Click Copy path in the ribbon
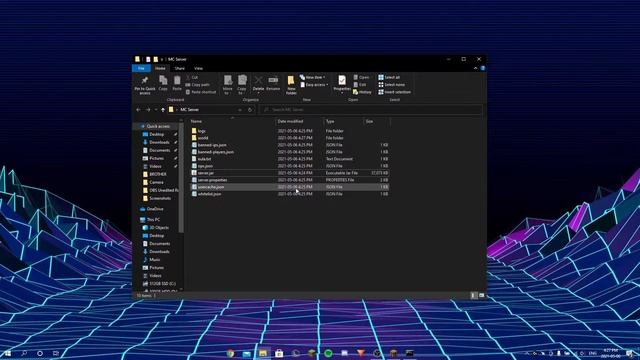 (198, 84)
